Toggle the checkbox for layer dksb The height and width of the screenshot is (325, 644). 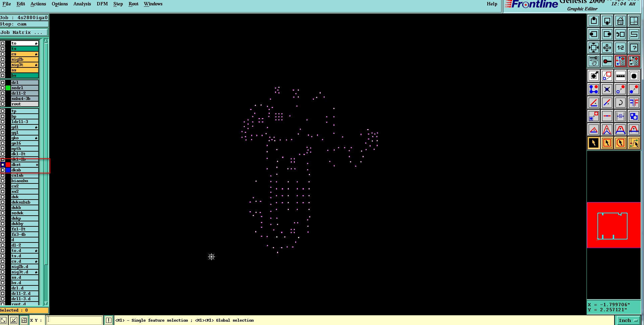[3, 170]
